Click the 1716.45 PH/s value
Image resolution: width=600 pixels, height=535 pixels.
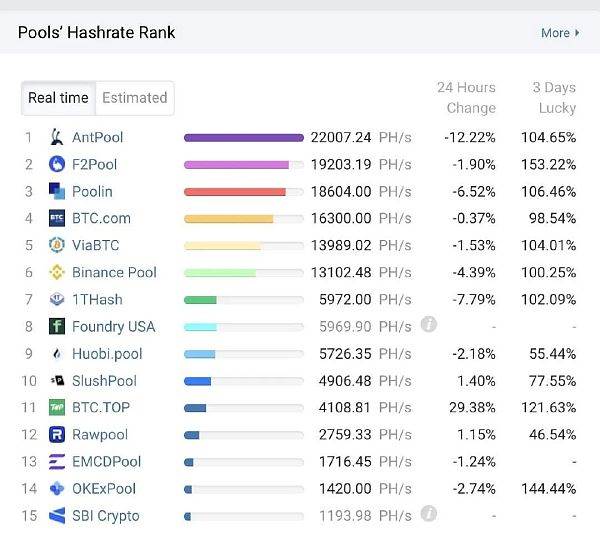365,462
